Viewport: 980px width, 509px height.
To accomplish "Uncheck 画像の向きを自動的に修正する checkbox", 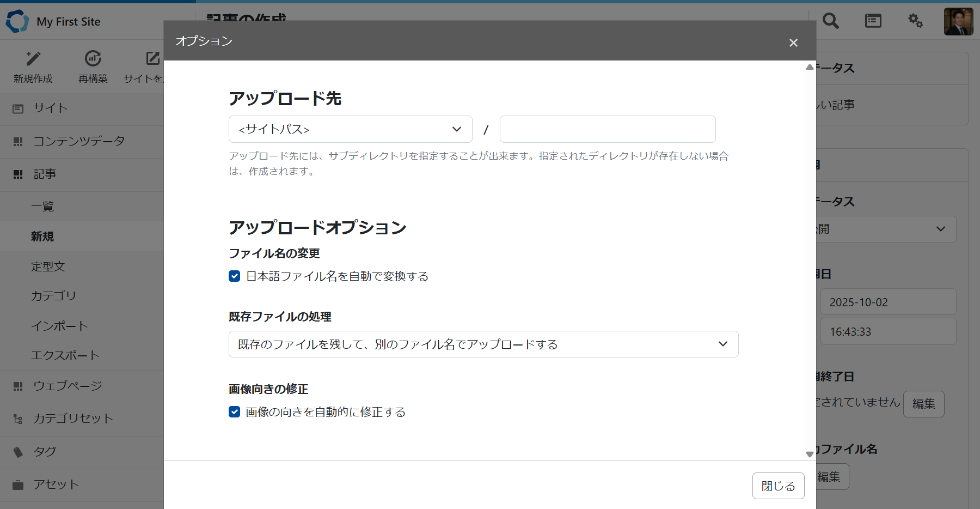I will point(235,412).
